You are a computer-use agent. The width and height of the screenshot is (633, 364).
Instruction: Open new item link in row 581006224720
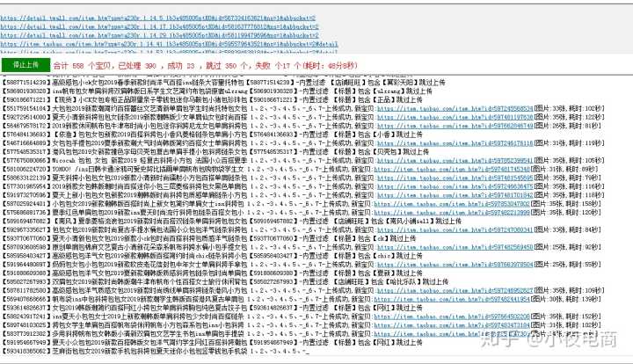452,169
